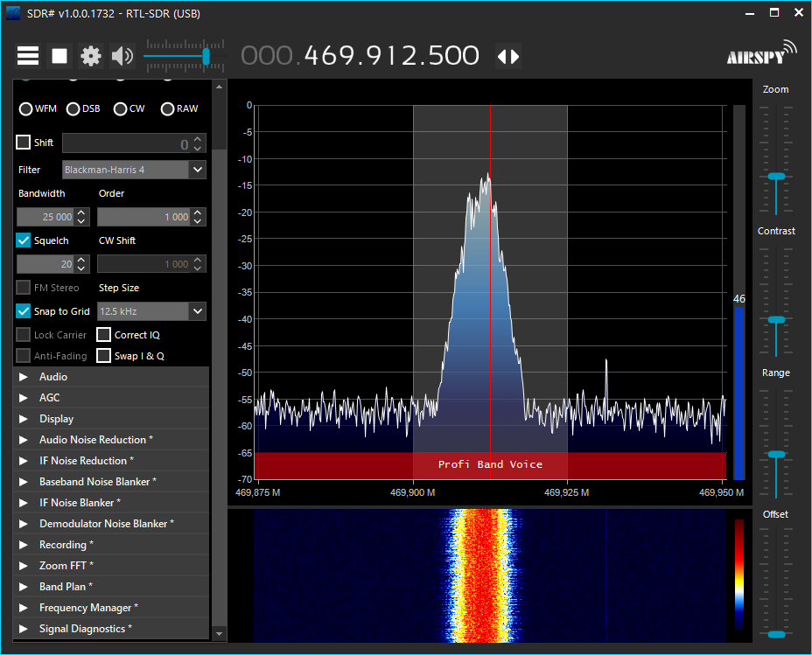This screenshot has height=655, width=812.
Task: Enable the Correct IQ checkbox
Action: pyautogui.click(x=103, y=335)
